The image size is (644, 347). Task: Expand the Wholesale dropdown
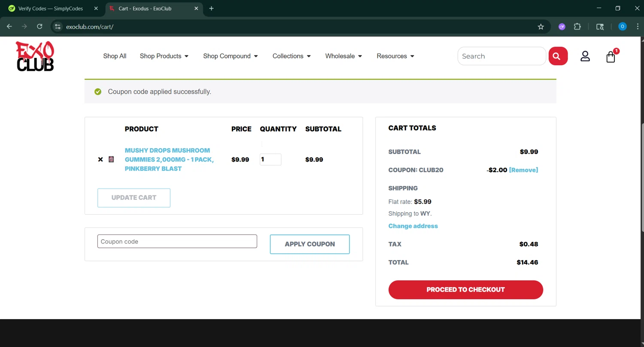pyautogui.click(x=343, y=56)
